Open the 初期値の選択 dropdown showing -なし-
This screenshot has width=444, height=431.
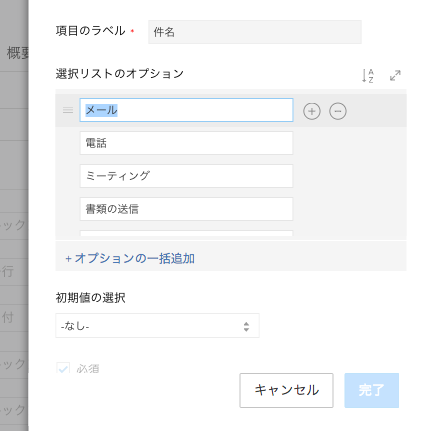tap(157, 326)
